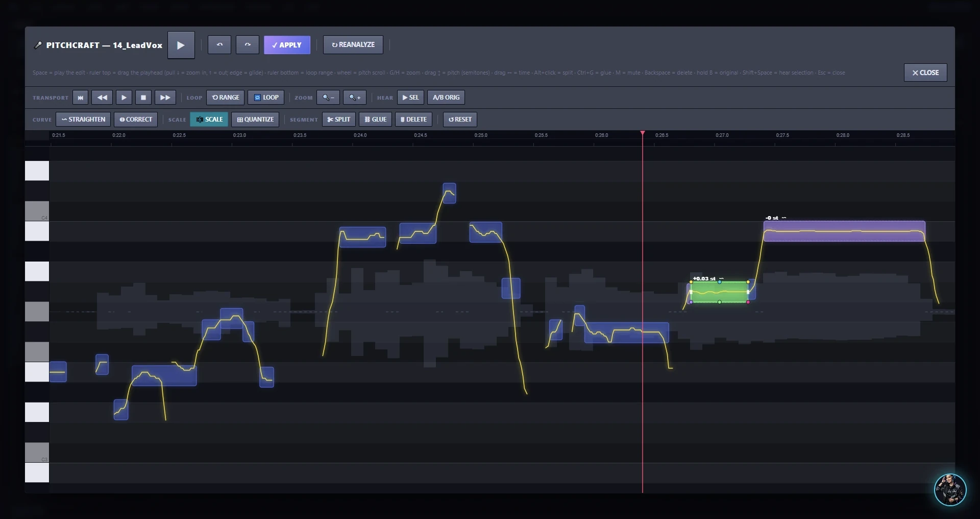Click the red playhead marker on the ruler
The width and height of the screenshot is (980, 519).
[643, 133]
